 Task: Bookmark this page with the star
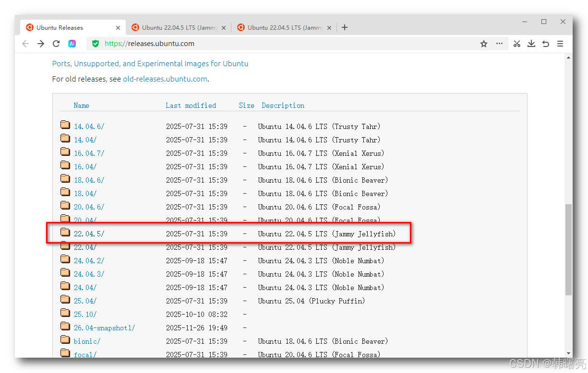(484, 44)
